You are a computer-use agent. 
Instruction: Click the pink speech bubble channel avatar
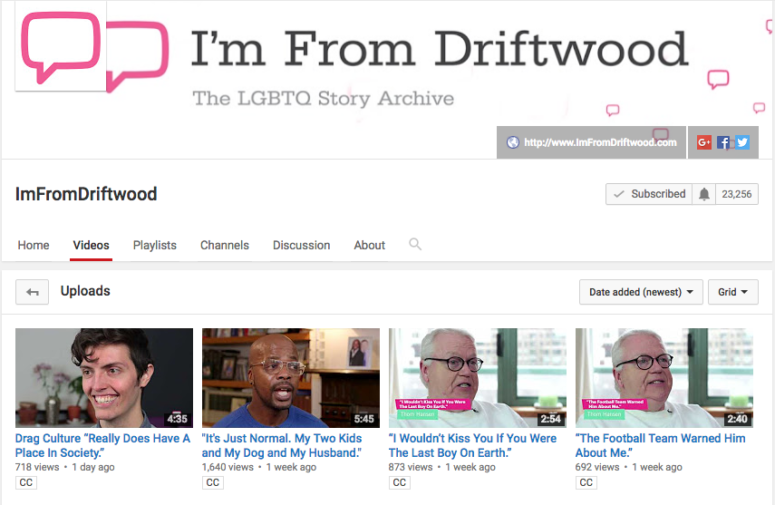pos(61,47)
